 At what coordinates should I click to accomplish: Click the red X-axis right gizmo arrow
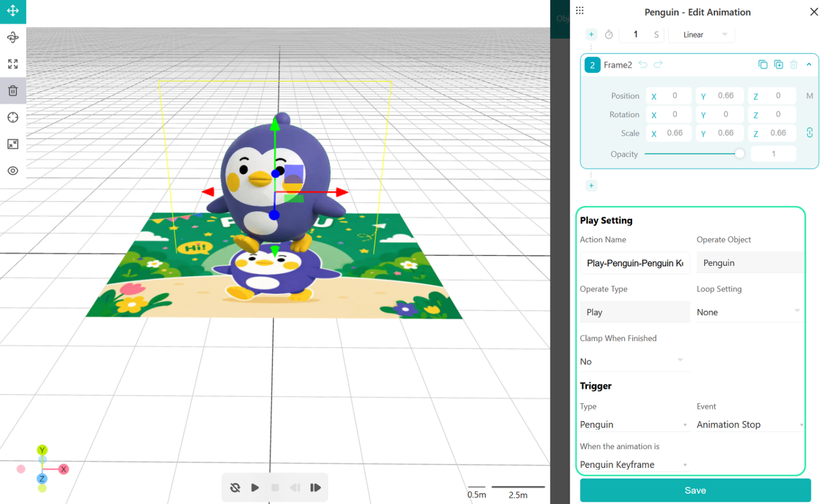[x=342, y=192]
